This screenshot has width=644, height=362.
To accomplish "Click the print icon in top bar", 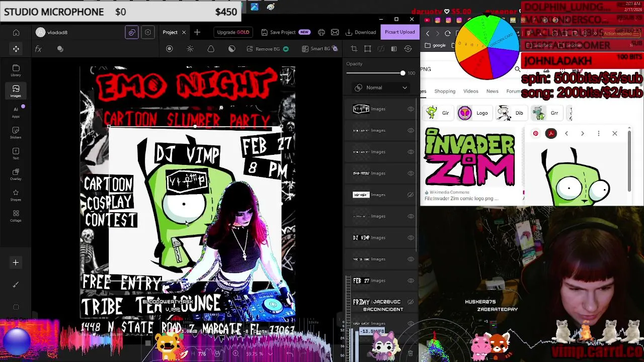I will [x=321, y=32].
